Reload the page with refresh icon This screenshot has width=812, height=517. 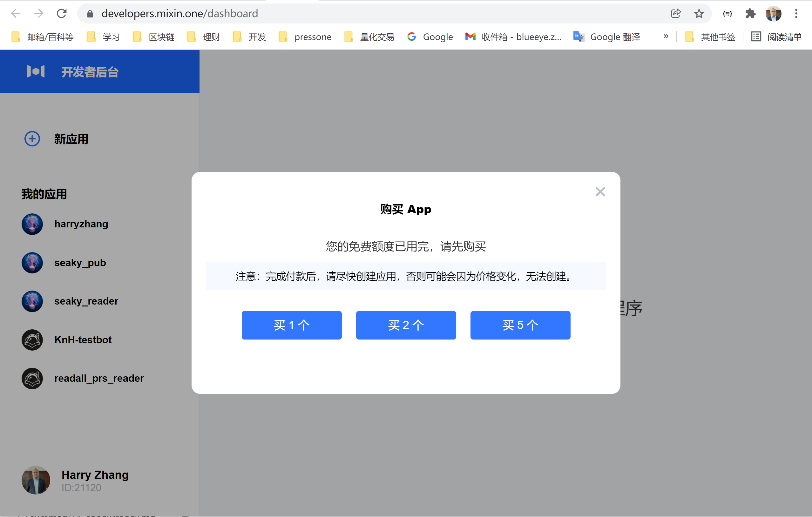pos(61,13)
